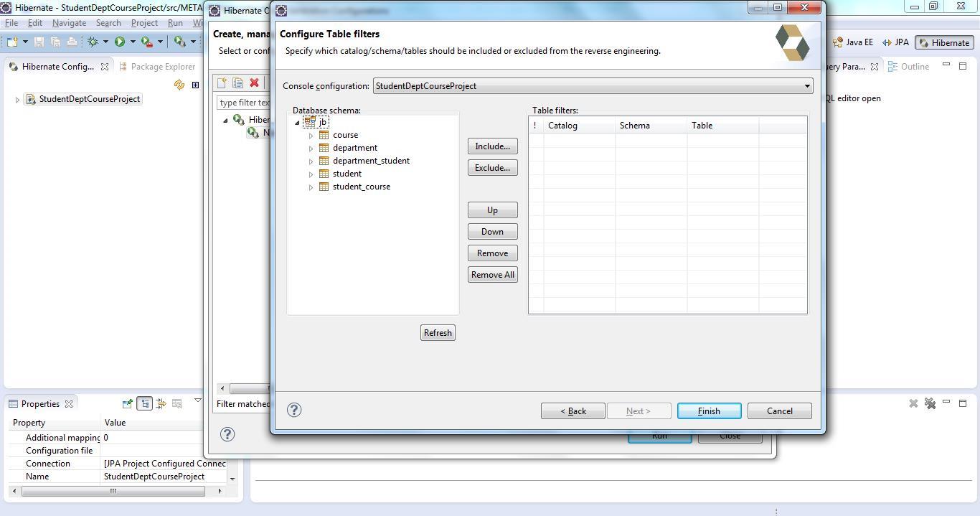The image size is (980, 516).
Task: Open the Navigate menu
Action: click(x=69, y=23)
